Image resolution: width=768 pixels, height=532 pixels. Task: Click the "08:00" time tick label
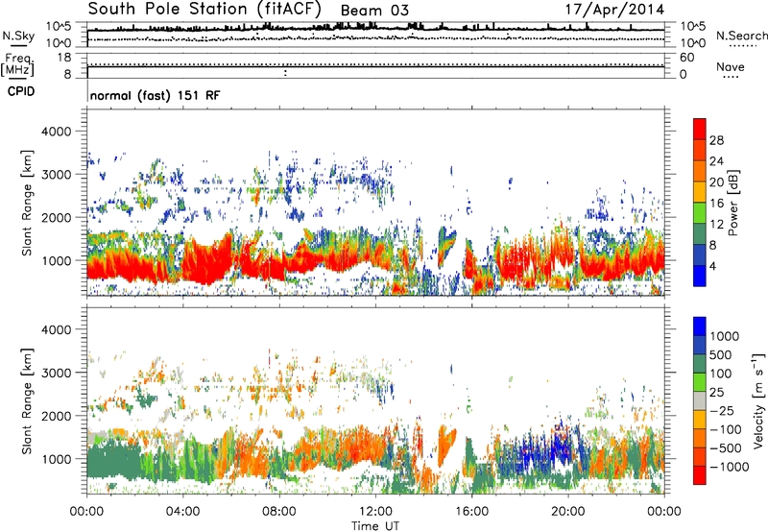pos(279,512)
